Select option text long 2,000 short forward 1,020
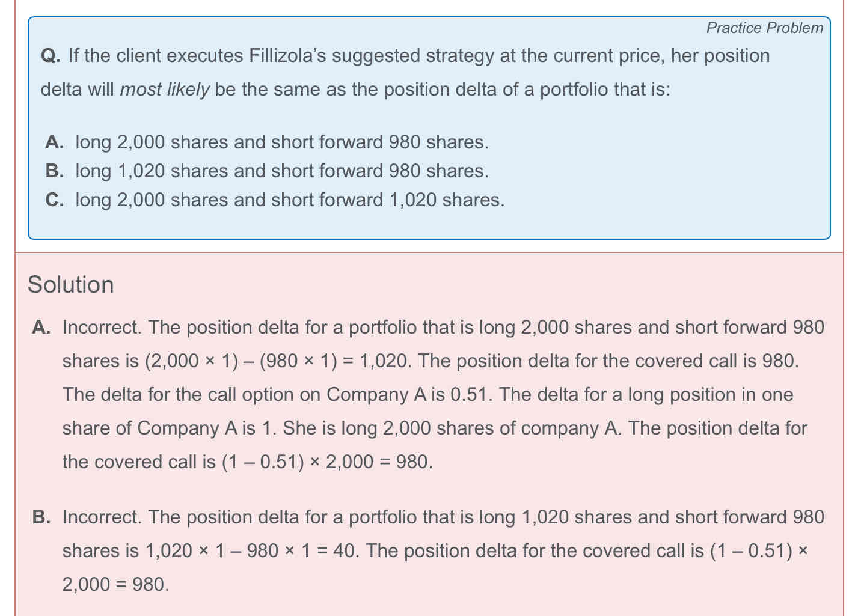 pos(290,200)
